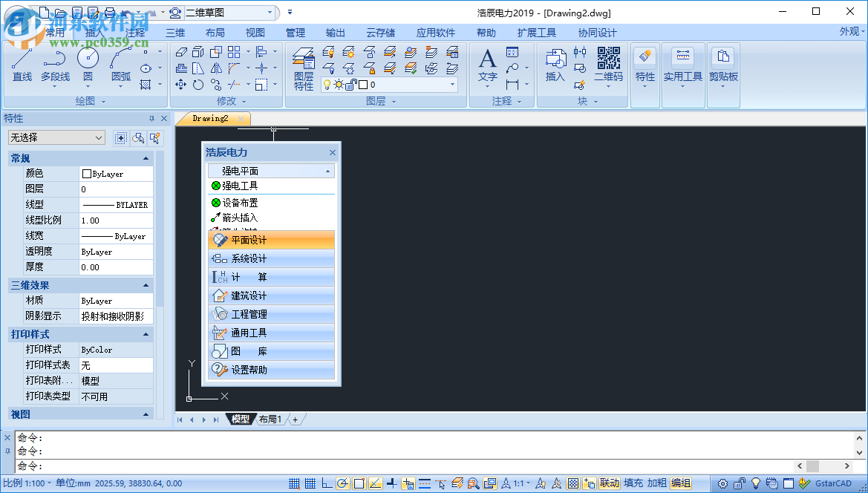Viewport: 868px width, 493px height.
Task: Click the Move tool in 修改 panel
Action: click(181, 85)
